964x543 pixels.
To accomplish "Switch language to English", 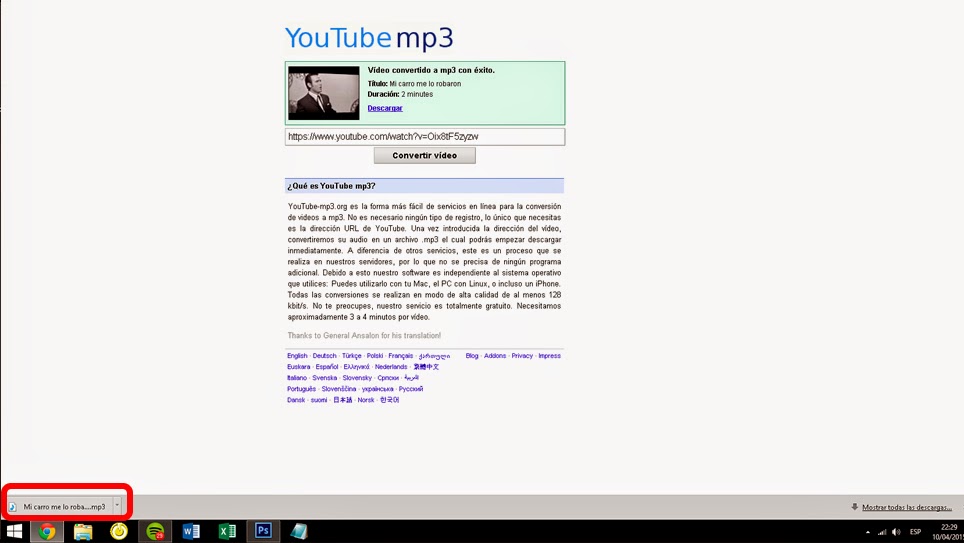I will (297, 356).
